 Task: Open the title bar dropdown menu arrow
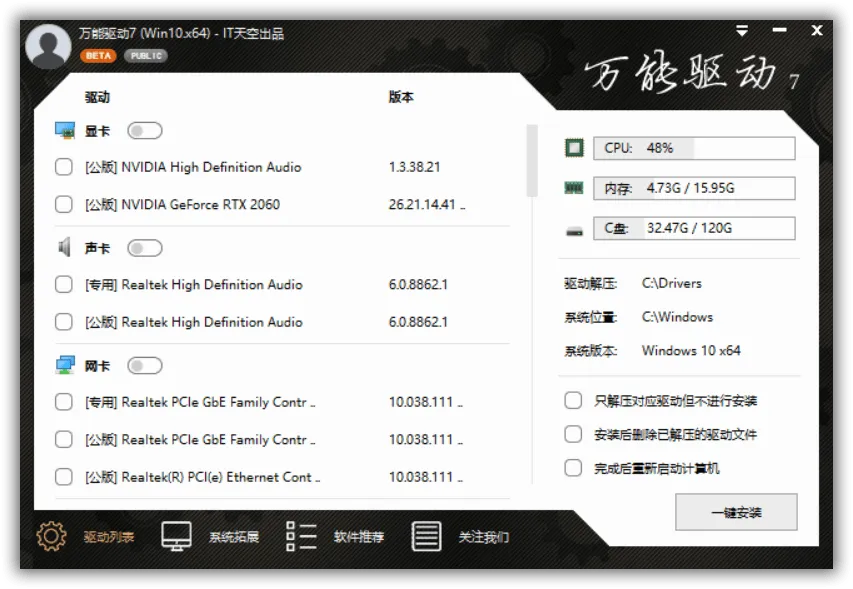[x=741, y=31]
